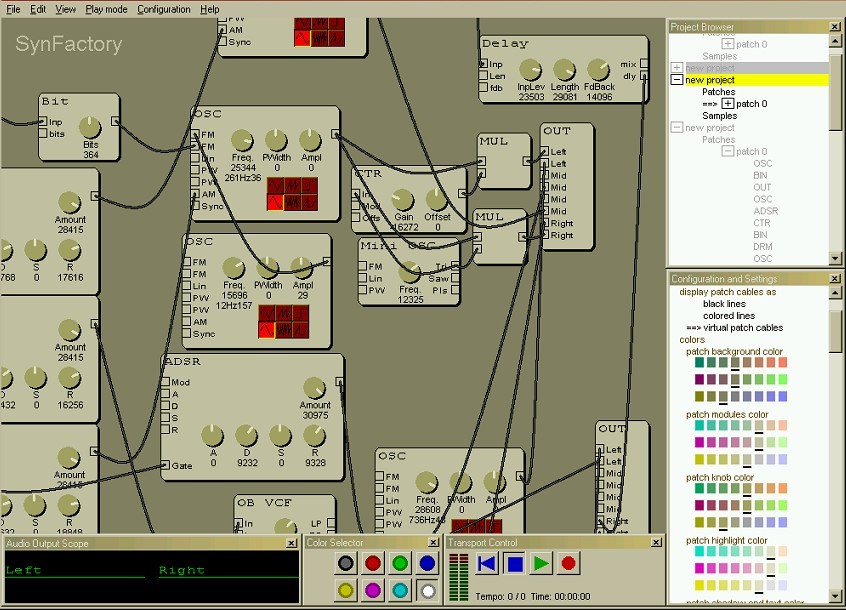
Task: Open the View menu
Action: [x=65, y=9]
